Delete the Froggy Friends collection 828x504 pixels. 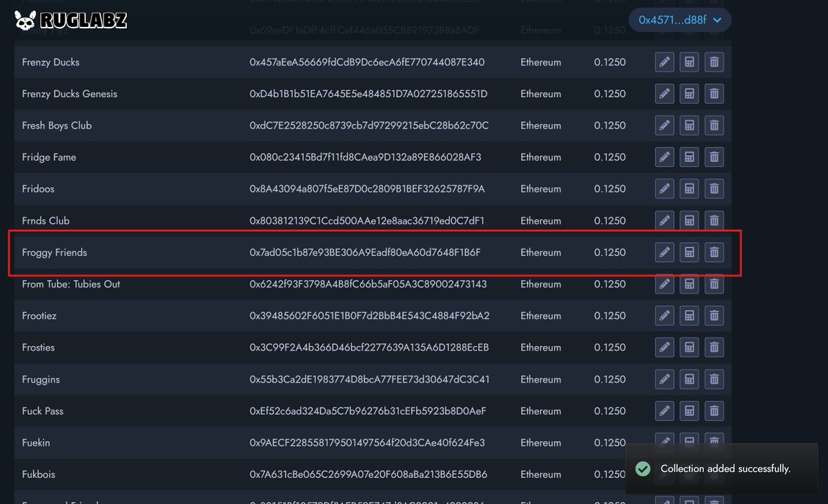click(714, 252)
